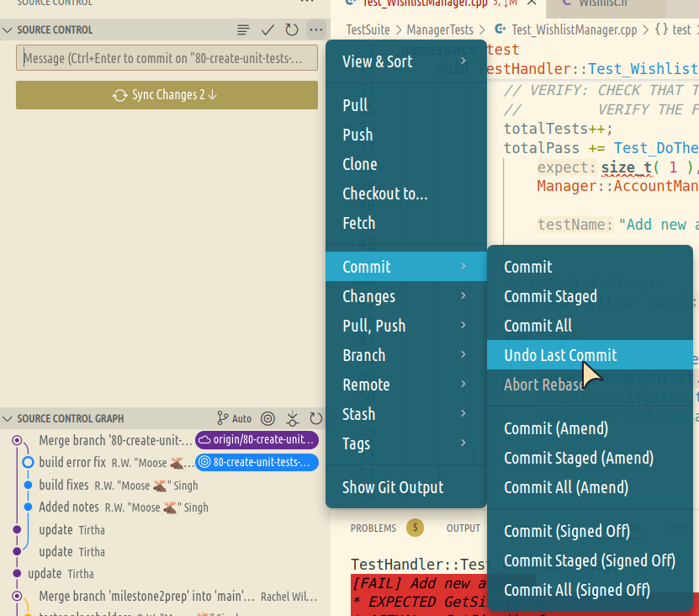
Task: Expand the Changes submenu
Action: pos(405,296)
